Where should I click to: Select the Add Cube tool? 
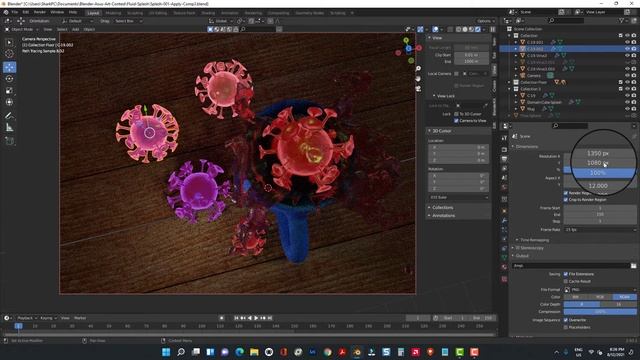pos(9,141)
